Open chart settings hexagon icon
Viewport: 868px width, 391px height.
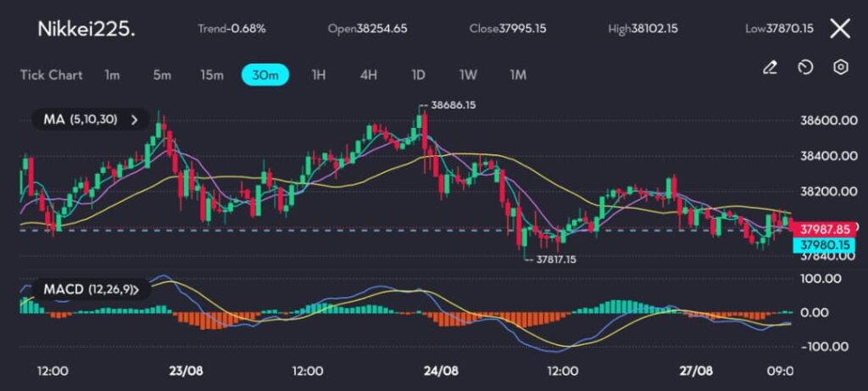840,68
